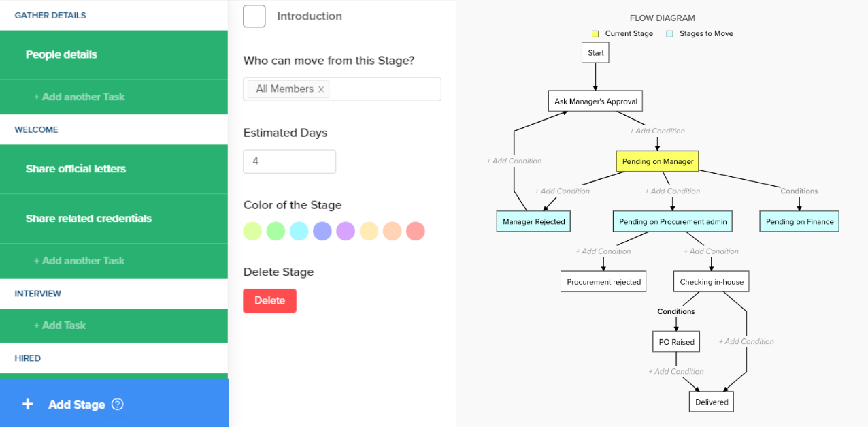This screenshot has height=427, width=868.
Task: Open the Share related credentials task
Action: (88, 219)
